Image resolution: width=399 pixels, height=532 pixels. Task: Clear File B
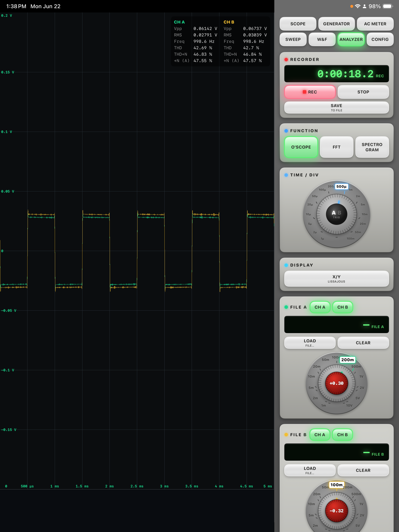click(363, 470)
